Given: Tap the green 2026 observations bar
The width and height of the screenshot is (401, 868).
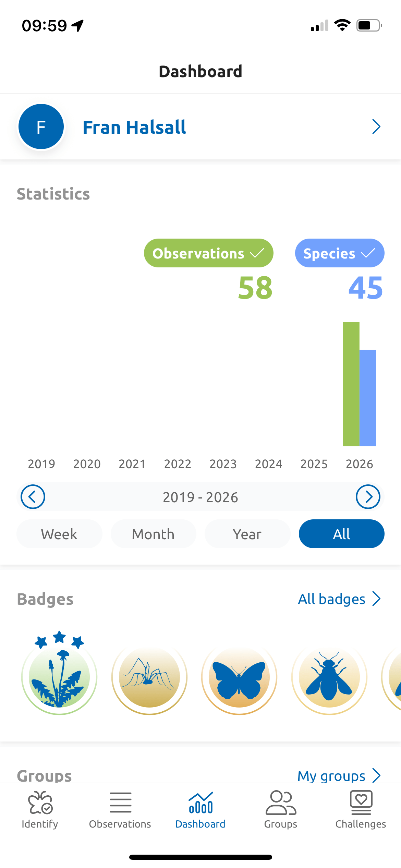Looking at the screenshot, I should [x=351, y=384].
